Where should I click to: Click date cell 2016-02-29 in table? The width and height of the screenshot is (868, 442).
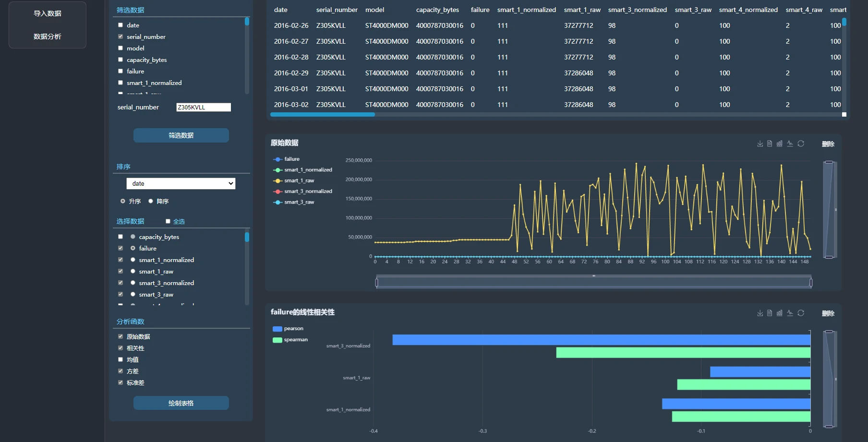291,73
